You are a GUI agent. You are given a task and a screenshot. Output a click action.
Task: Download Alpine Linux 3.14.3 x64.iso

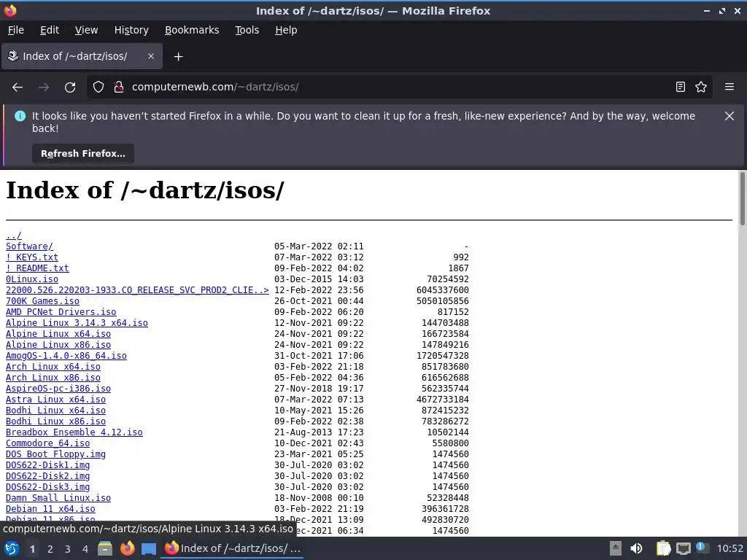tap(77, 323)
